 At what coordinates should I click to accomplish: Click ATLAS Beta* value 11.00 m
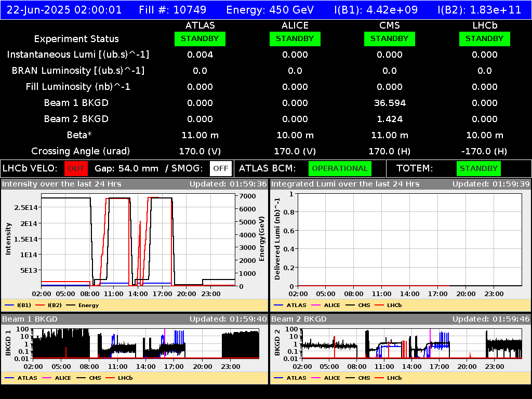(x=200, y=135)
